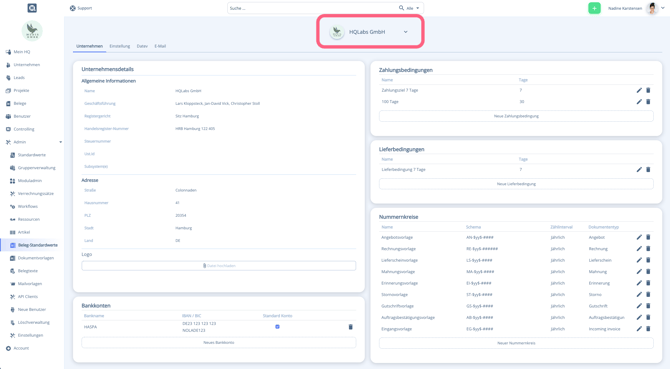Open Controlling in sidebar
The image size is (670, 369).
tap(24, 129)
